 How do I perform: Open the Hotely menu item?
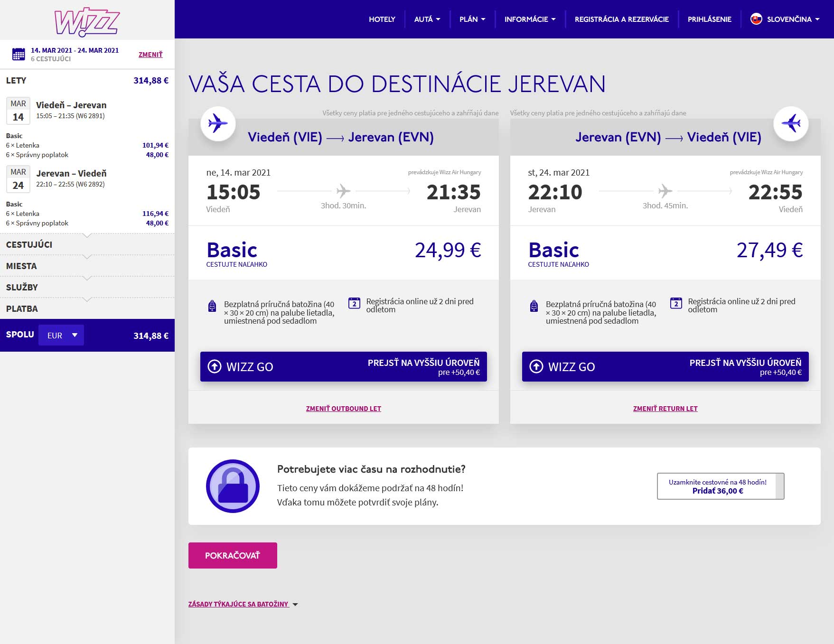click(x=382, y=19)
